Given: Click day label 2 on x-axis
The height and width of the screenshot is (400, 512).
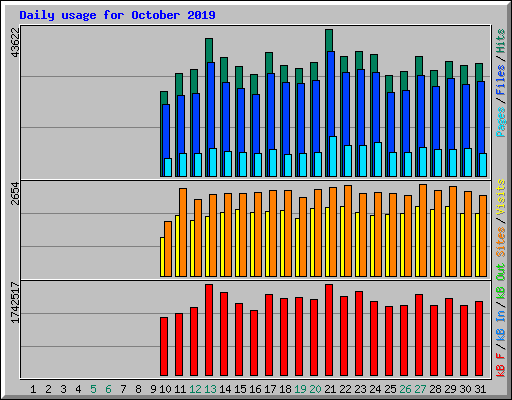Looking at the screenshot, I should [x=48, y=389].
